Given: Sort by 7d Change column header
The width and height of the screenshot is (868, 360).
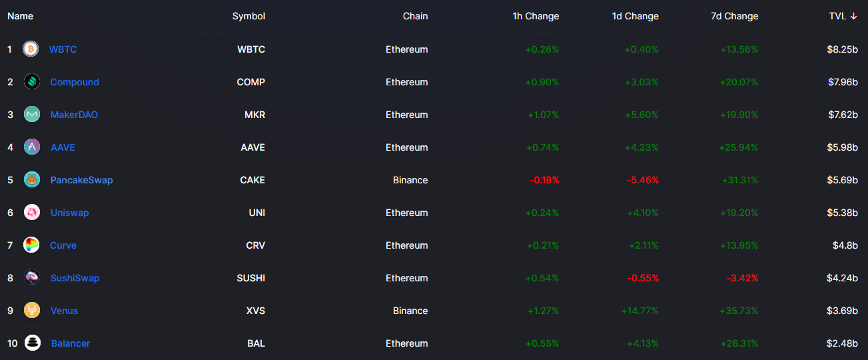Looking at the screenshot, I should 734,16.
